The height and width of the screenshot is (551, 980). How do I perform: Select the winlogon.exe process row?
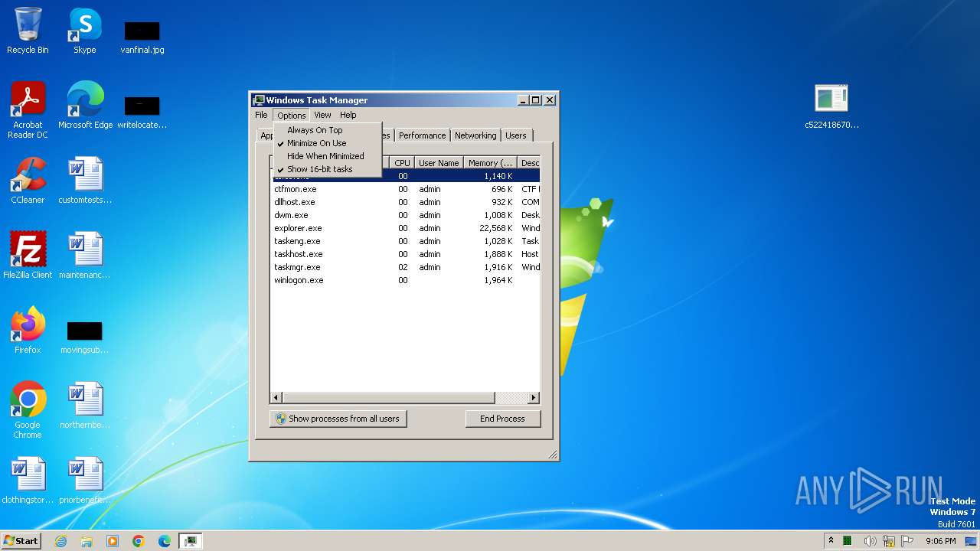pos(405,280)
